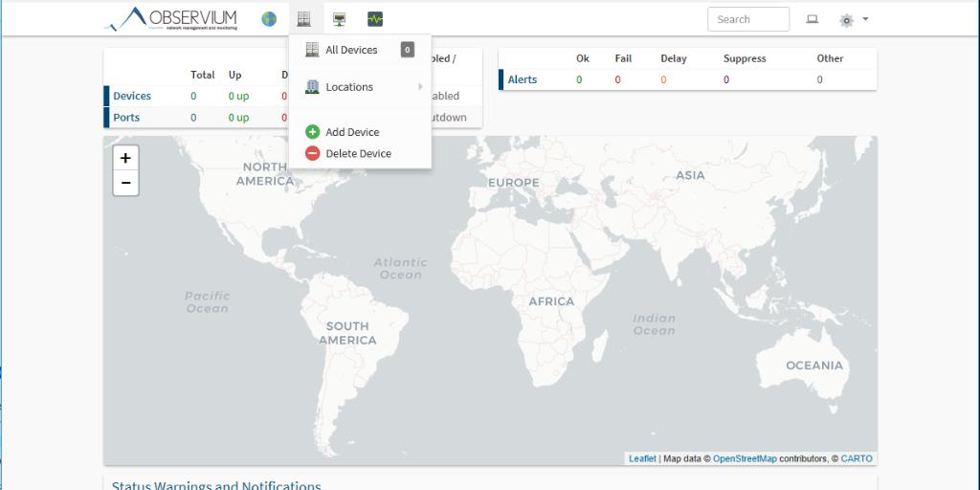Screen dimensions: 980x490
Task: Open the Health graph menu icon
Action: coord(375,19)
